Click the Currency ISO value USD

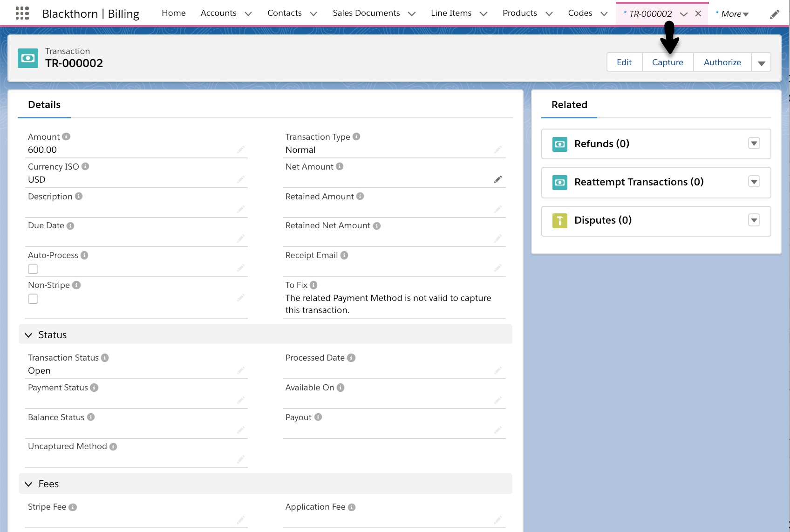point(37,179)
